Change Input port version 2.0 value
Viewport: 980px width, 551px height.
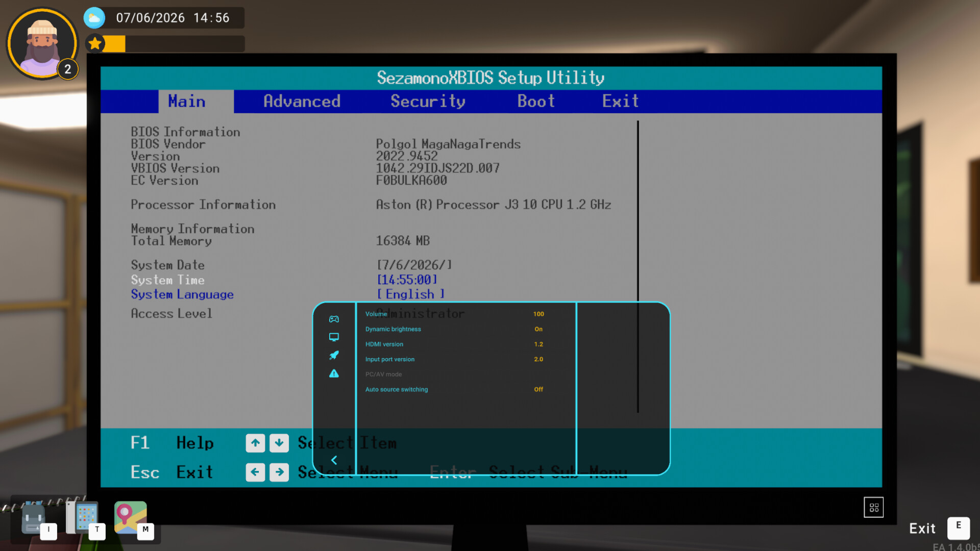click(538, 359)
